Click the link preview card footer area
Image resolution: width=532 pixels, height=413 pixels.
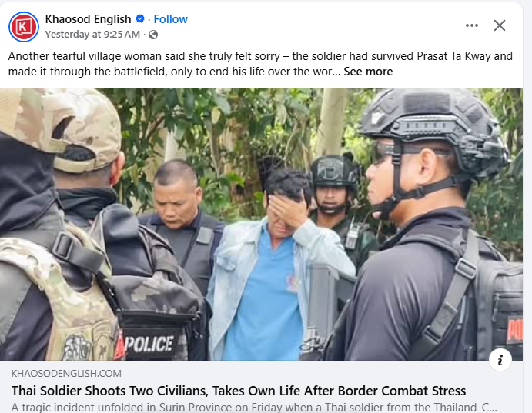(261, 387)
